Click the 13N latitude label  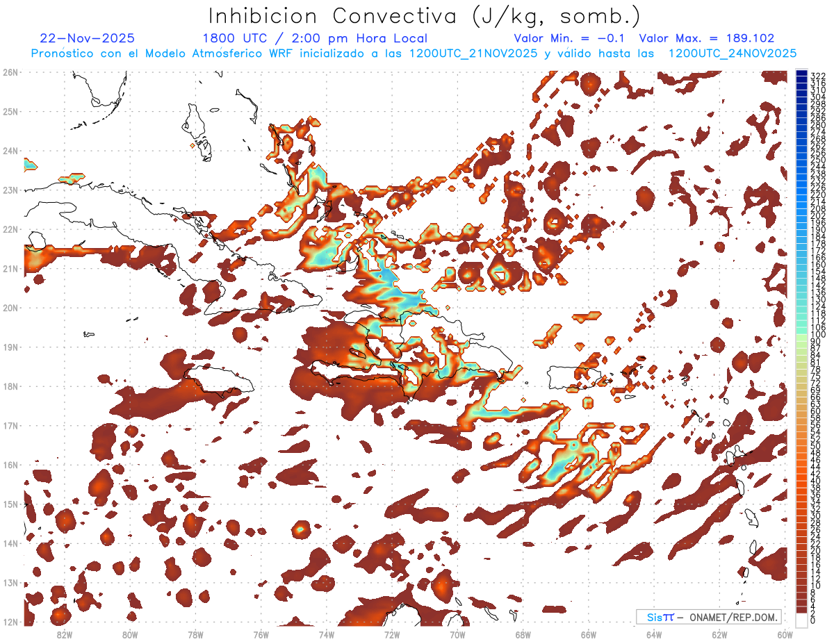point(10,582)
